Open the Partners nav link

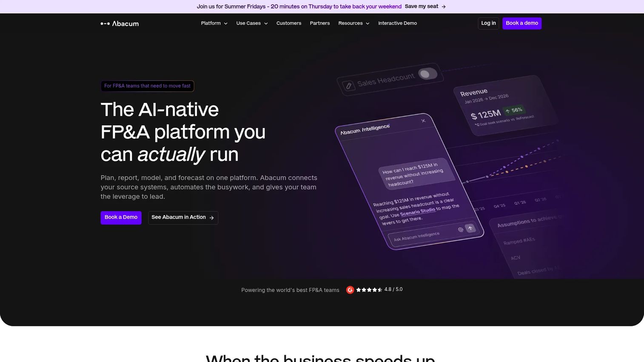320,23
